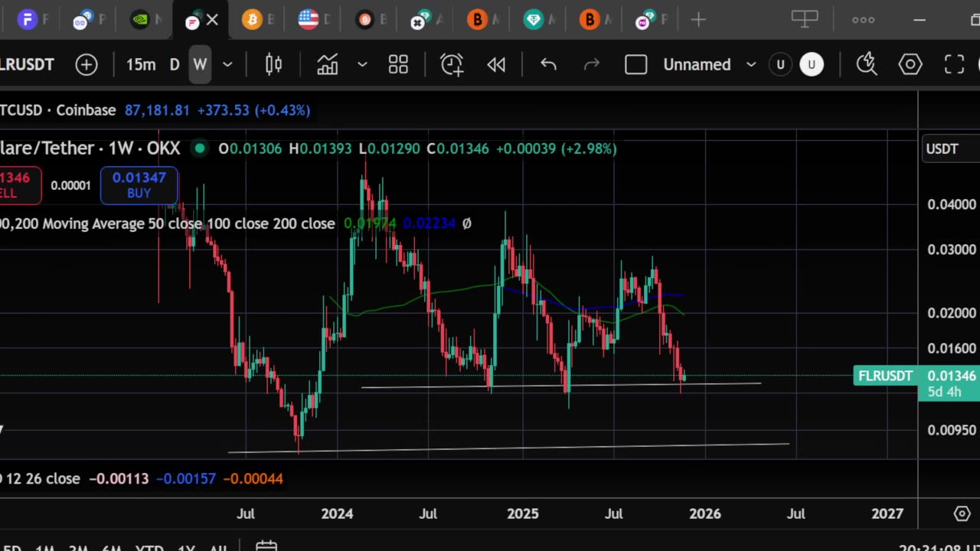The image size is (980, 551).
Task: Create an alert with the clock-plus icon
Action: pos(452,65)
